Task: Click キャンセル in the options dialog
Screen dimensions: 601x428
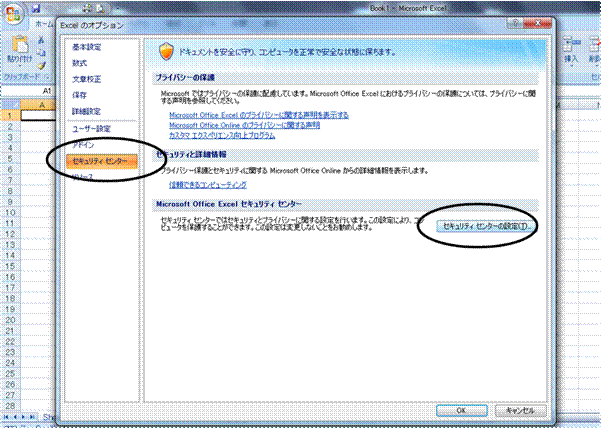Action: coord(520,410)
